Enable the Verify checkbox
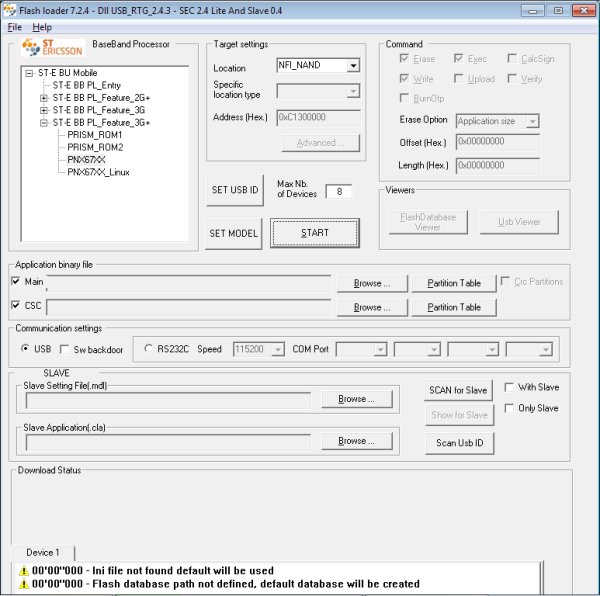 click(512, 78)
